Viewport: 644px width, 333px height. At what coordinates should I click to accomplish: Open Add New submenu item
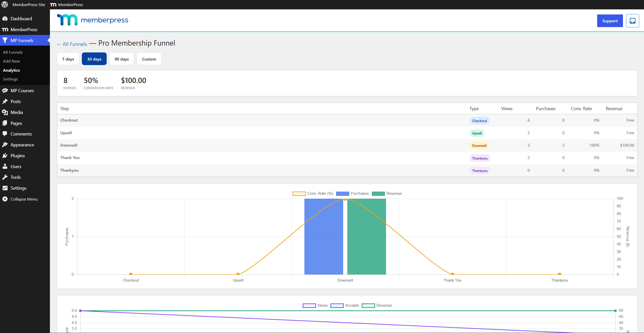pos(11,61)
